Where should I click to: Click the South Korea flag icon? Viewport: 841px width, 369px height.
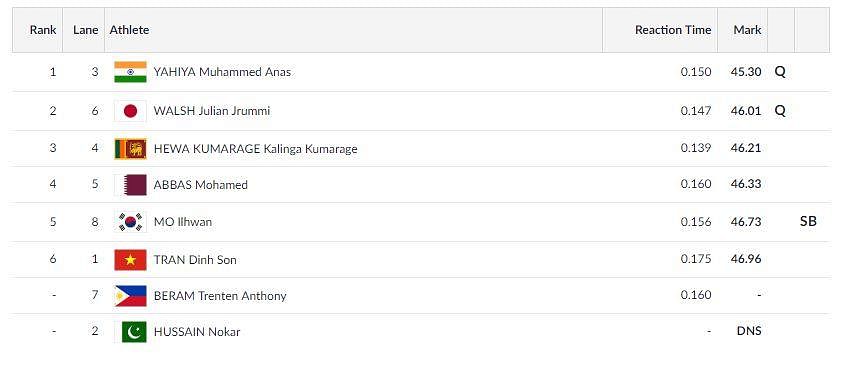coord(130,222)
